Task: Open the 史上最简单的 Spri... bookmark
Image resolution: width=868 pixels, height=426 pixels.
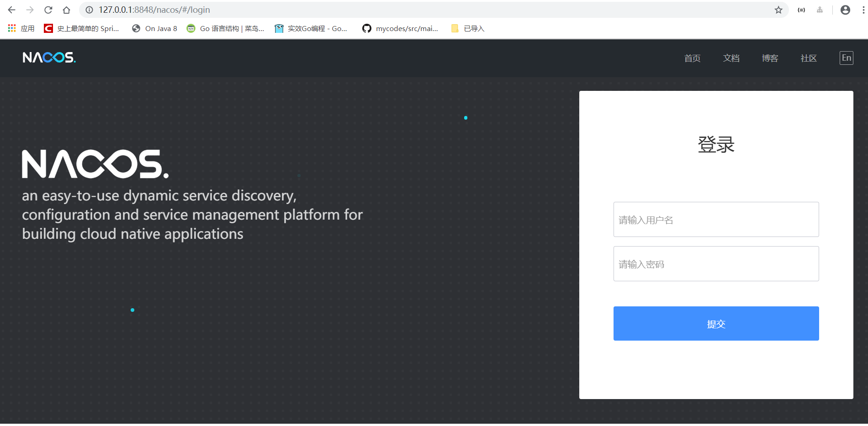Action: [81, 28]
